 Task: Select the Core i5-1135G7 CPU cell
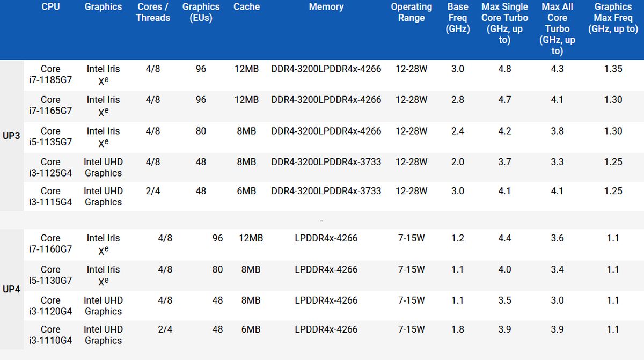(50, 137)
